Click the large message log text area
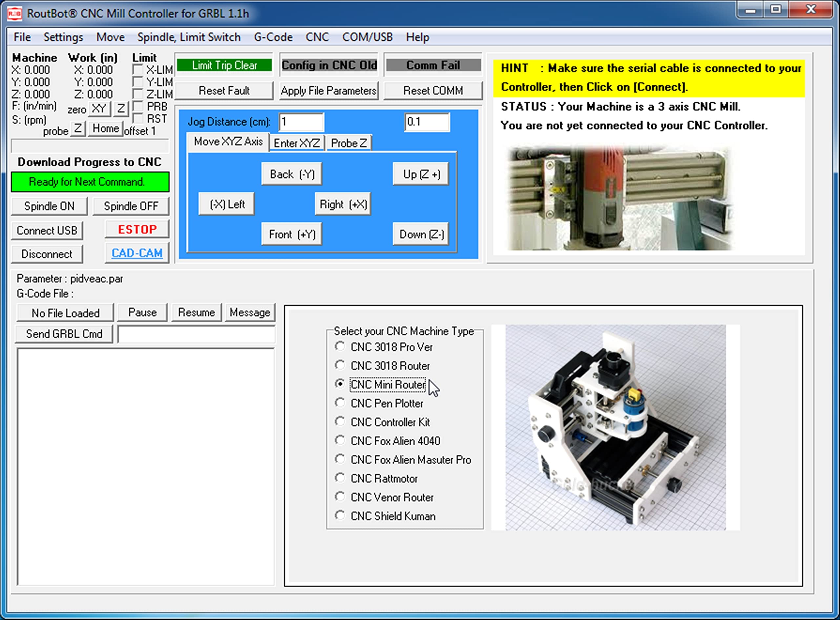Screen dimensions: 840x620 tap(146, 467)
